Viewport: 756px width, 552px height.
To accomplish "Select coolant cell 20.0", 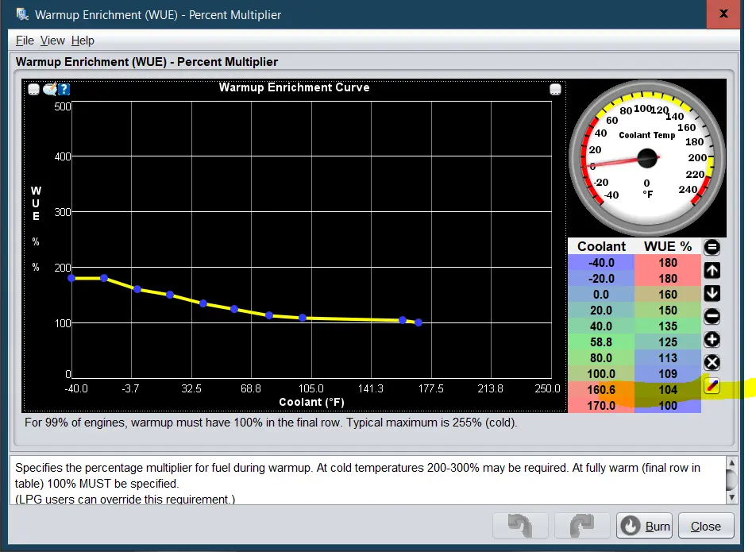I will pos(601,311).
